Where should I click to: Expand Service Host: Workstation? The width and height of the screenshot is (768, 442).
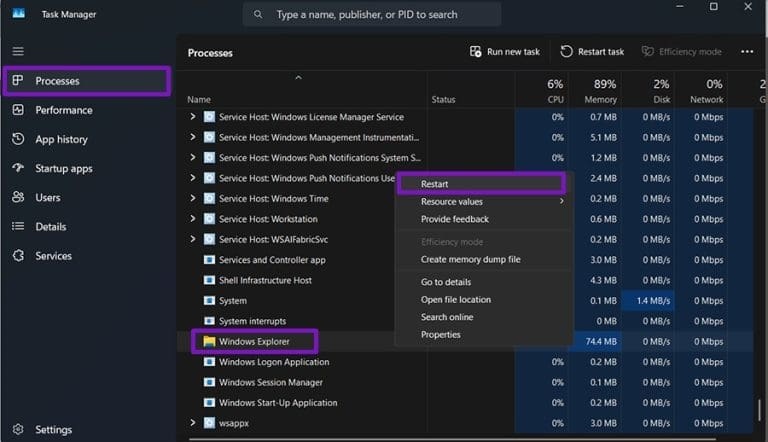192,219
